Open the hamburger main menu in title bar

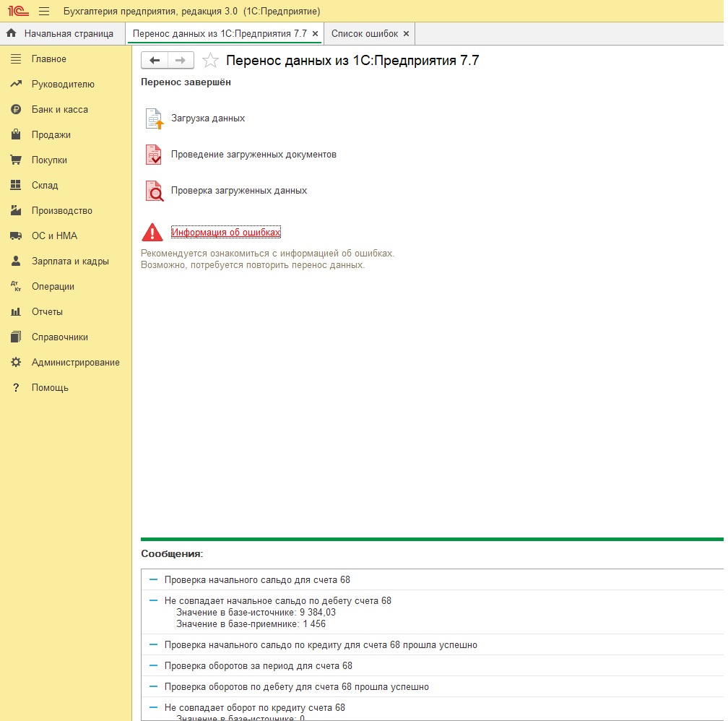[x=44, y=11]
